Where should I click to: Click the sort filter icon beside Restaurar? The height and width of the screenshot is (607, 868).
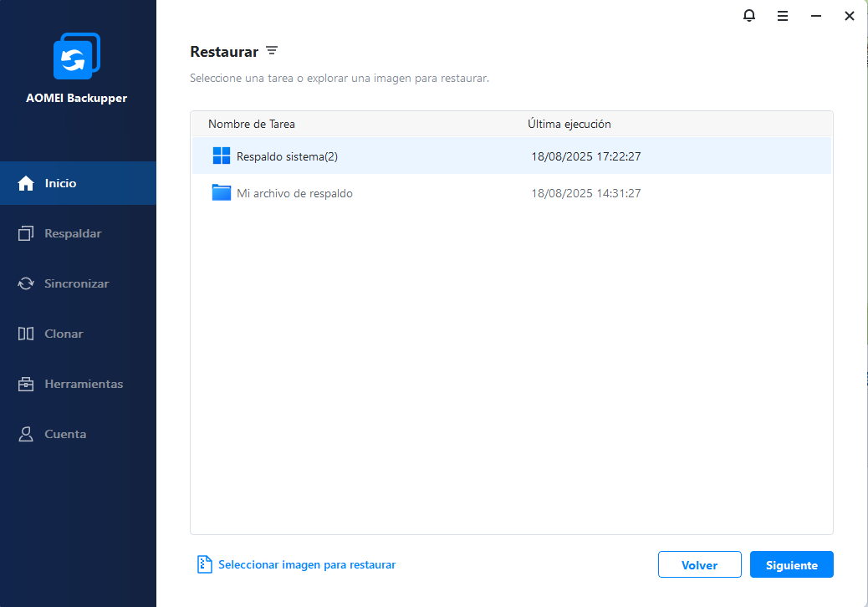[272, 51]
